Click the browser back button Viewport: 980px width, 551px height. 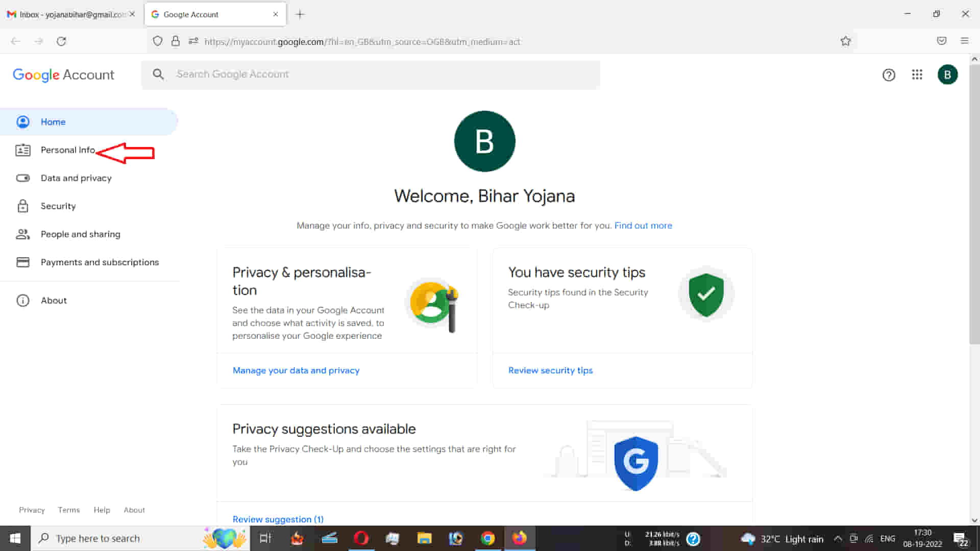coord(16,41)
